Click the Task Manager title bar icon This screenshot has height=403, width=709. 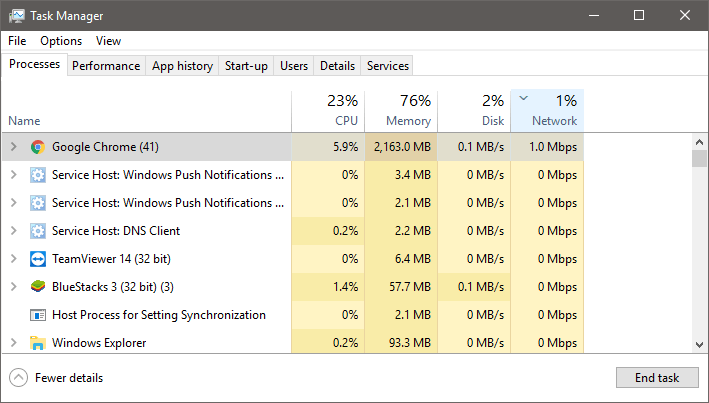(16, 16)
